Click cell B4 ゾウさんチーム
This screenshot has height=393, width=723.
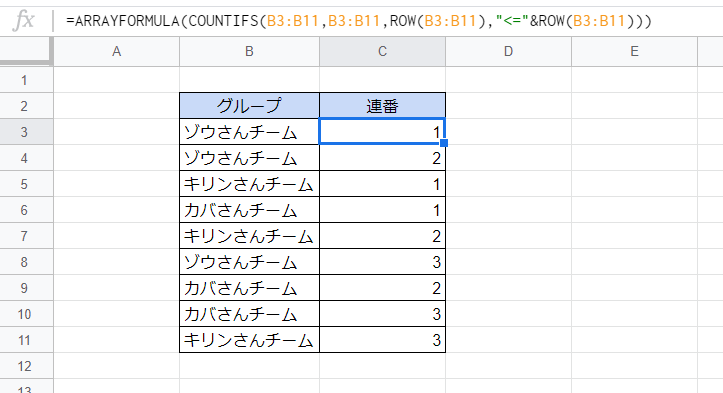coord(249,158)
